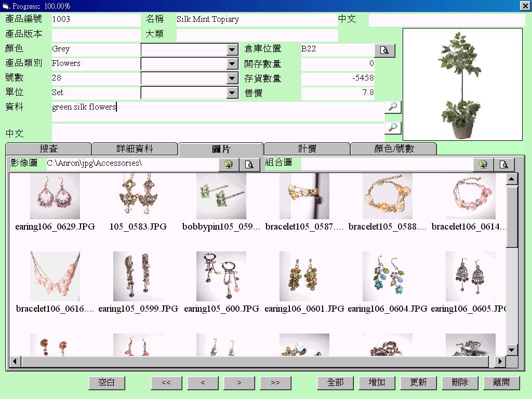This screenshot has width=532, height=399.
Task: Switch to the 顏色/號數 tab
Action: 394,149
